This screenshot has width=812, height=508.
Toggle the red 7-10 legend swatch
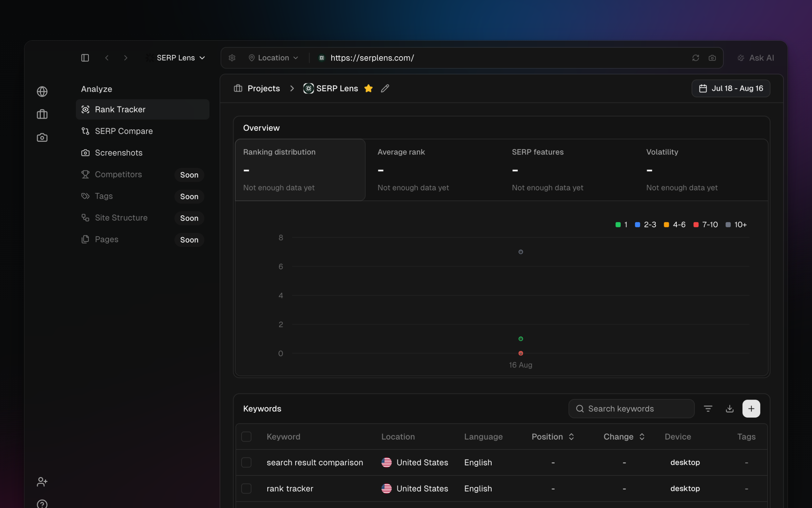[x=696, y=225]
